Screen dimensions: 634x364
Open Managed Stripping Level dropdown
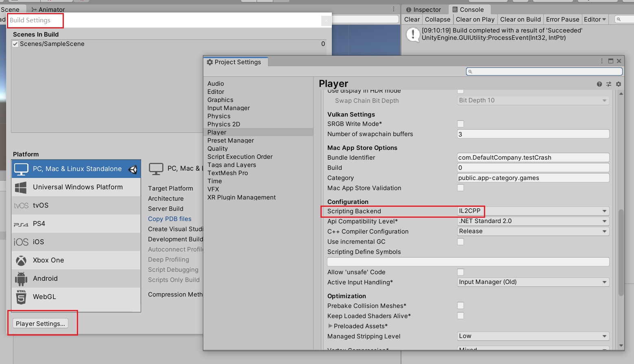pyautogui.click(x=533, y=336)
